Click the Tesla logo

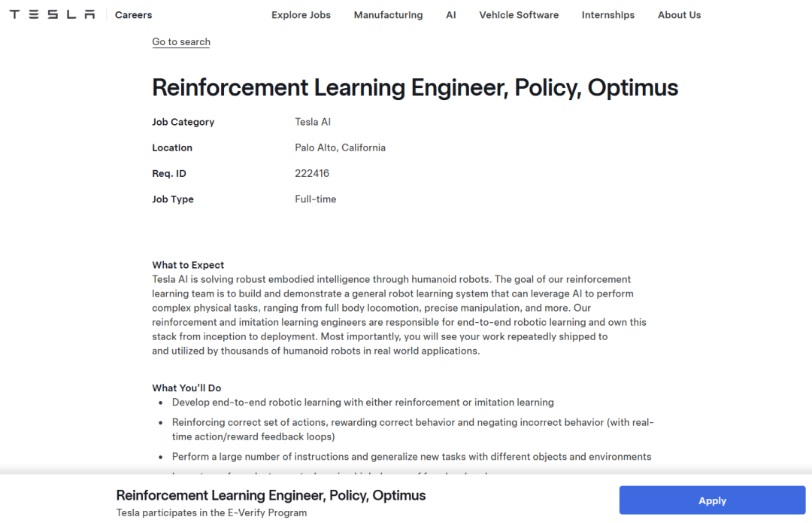point(52,14)
